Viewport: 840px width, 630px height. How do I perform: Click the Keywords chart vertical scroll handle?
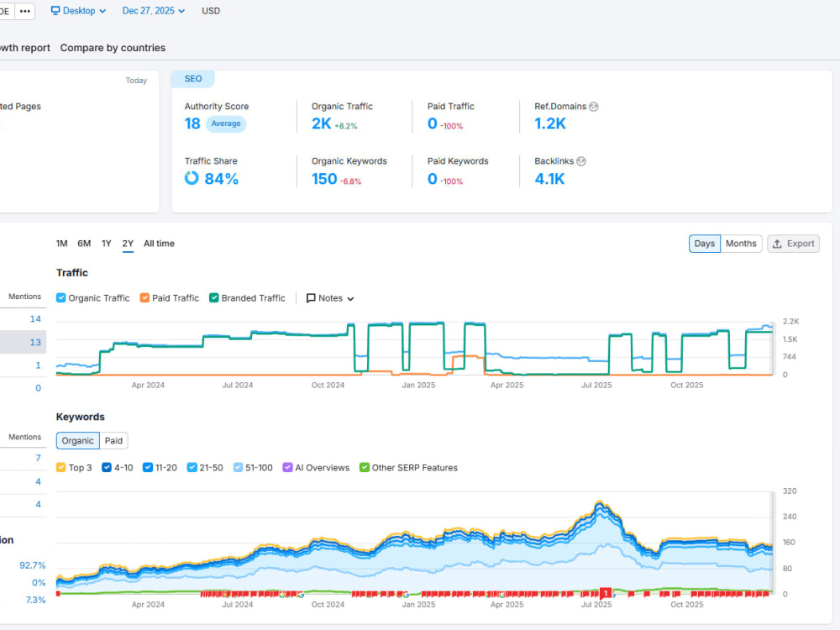pyautogui.click(x=772, y=542)
